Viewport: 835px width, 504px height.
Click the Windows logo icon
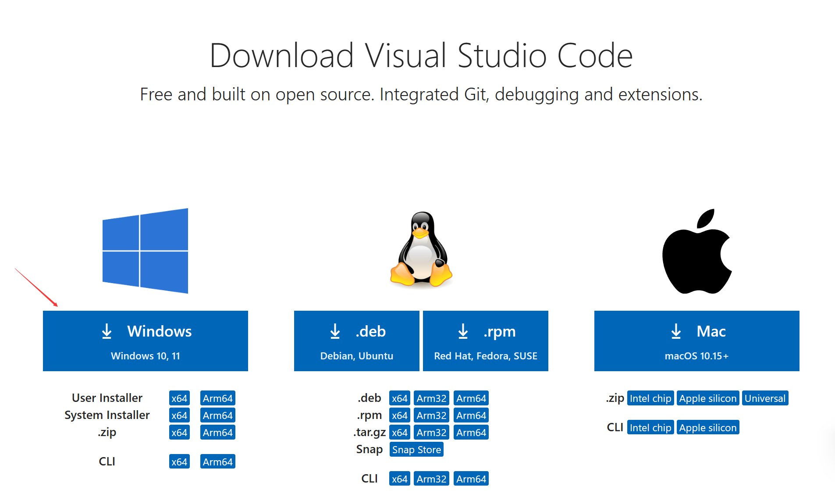click(x=145, y=251)
